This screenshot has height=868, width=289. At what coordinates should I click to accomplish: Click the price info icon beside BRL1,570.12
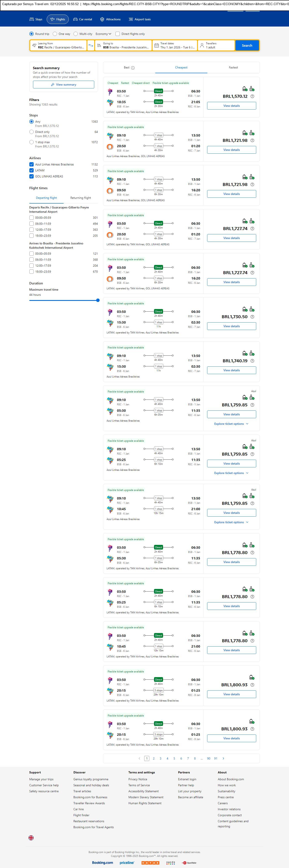pyautogui.click(x=252, y=96)
